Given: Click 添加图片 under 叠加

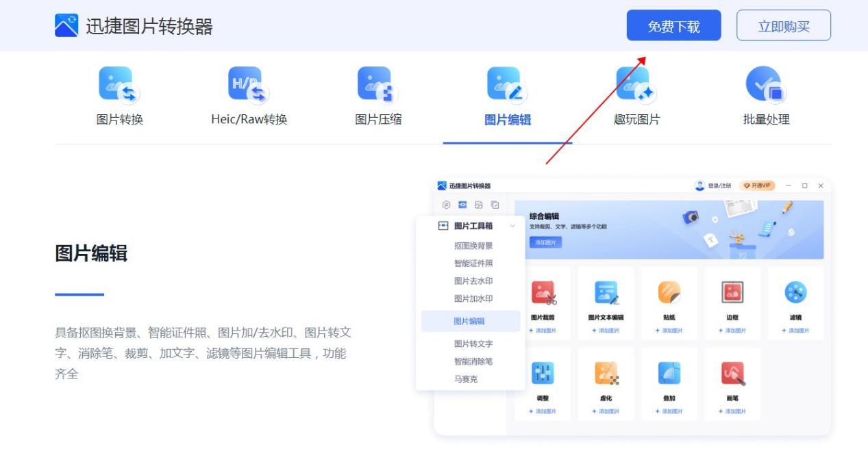Looking at the screenshot, I should tap(669, 411).
